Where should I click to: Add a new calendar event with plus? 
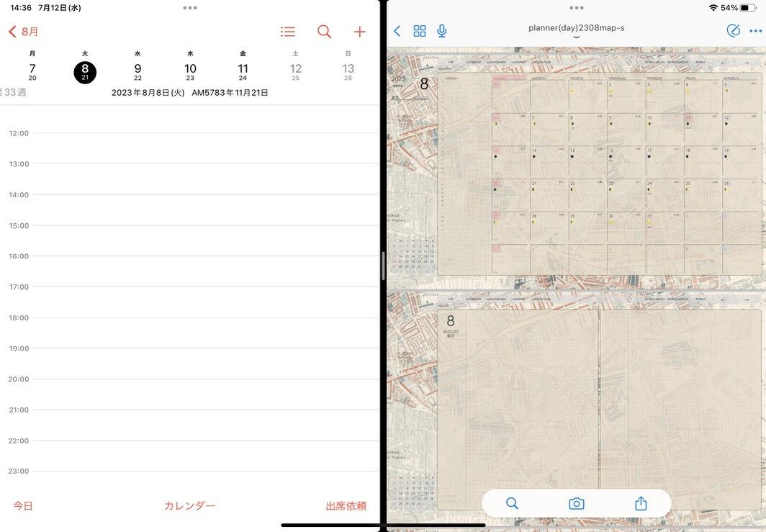coord(359,32)
